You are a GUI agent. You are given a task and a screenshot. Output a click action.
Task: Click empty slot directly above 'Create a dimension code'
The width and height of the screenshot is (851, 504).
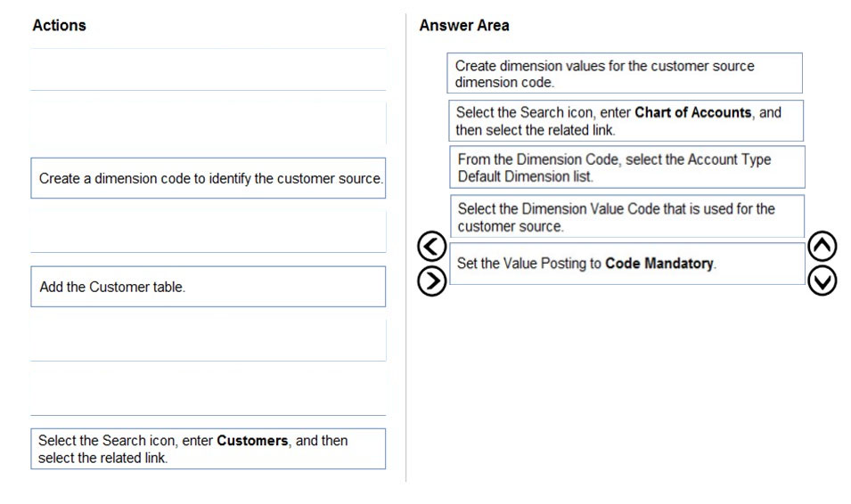[x=209, y=124]
